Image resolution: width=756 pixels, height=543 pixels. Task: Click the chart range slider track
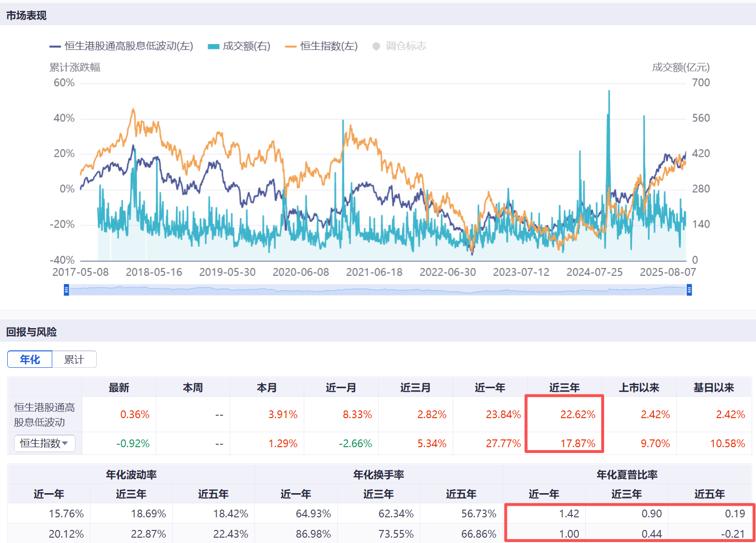click(378, 290)
